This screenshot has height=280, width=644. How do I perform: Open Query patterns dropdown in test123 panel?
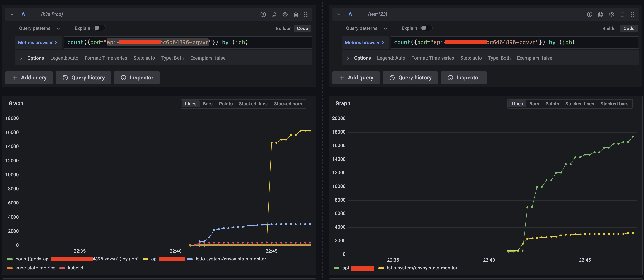coord(367,29)
